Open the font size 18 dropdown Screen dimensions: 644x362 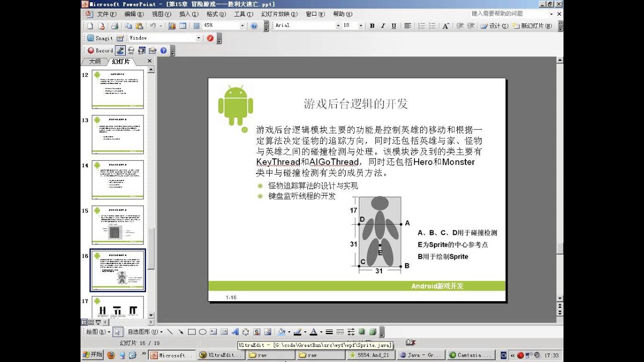tap(360, 26)
